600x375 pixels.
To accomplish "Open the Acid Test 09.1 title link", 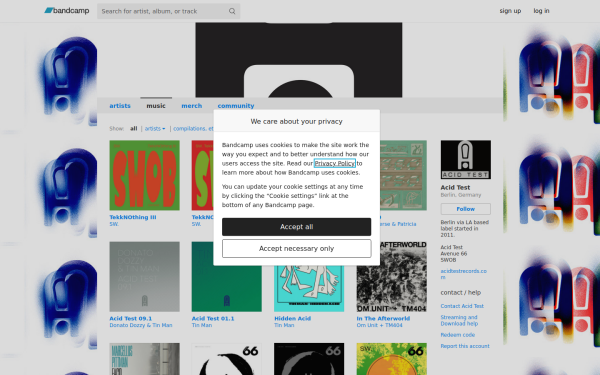I will [130, 319].
